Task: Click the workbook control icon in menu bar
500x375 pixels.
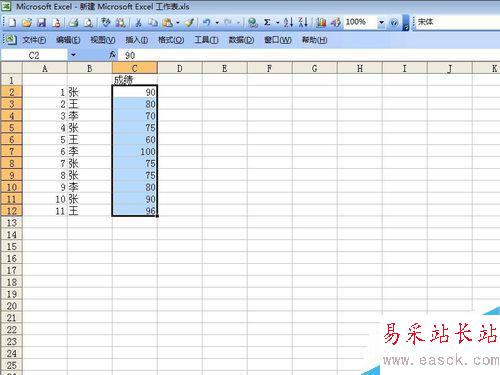Action: (11, 40)
